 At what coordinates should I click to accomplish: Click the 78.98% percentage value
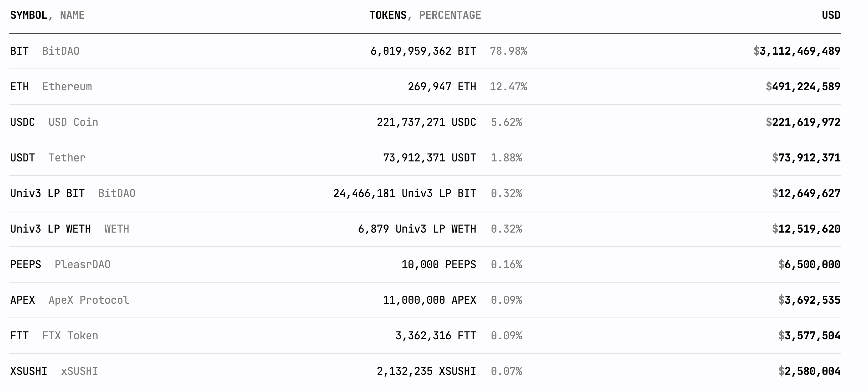click(508, 51)
